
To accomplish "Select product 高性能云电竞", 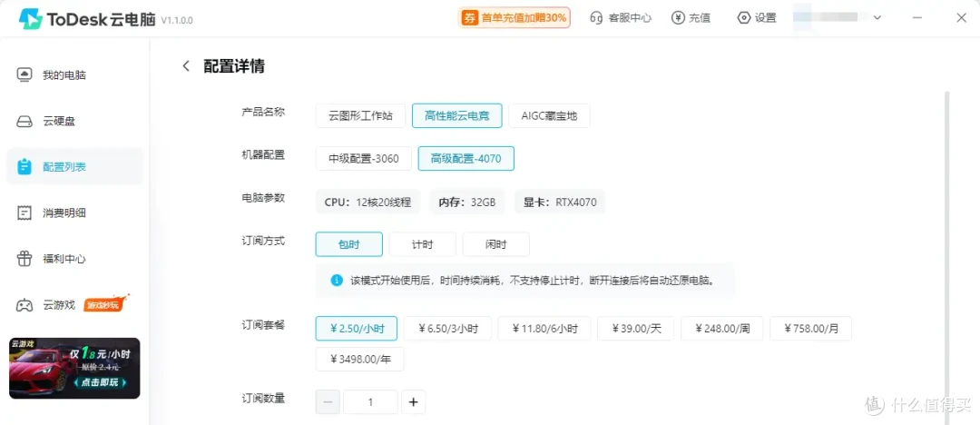I will coord(456,116).
